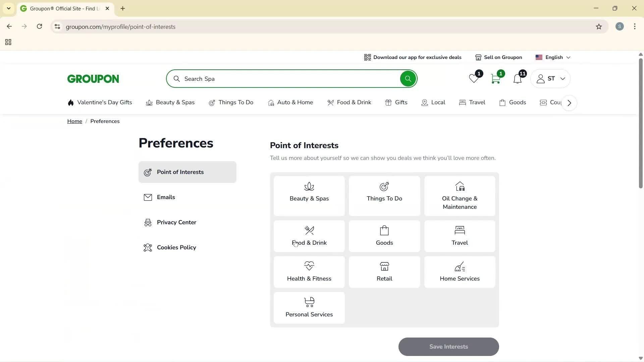Screen dimensions: 644x362
Task: Go to Home via breadcrumb link
Action: (74, 121)
